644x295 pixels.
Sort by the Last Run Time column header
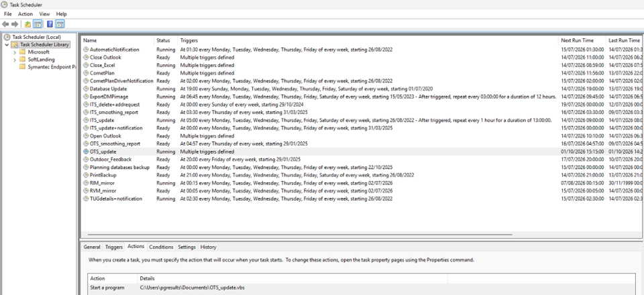pyautogui.click(x=623, y=41)
